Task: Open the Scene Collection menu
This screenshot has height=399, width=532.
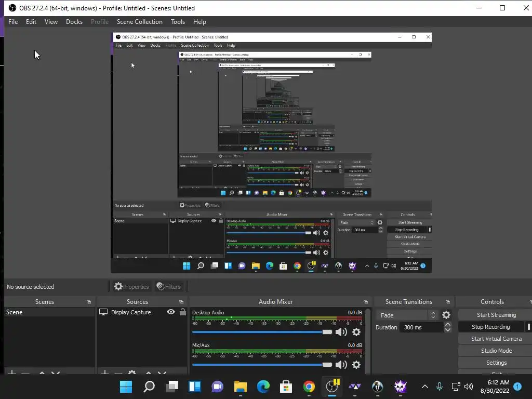Action: (139, 22)
